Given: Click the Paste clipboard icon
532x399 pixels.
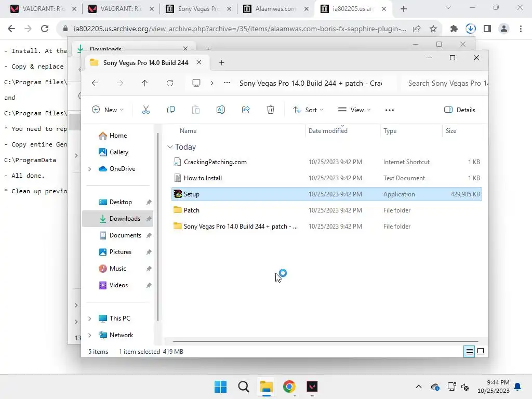Looking at the screenshot, I should [x=196, y=110].
